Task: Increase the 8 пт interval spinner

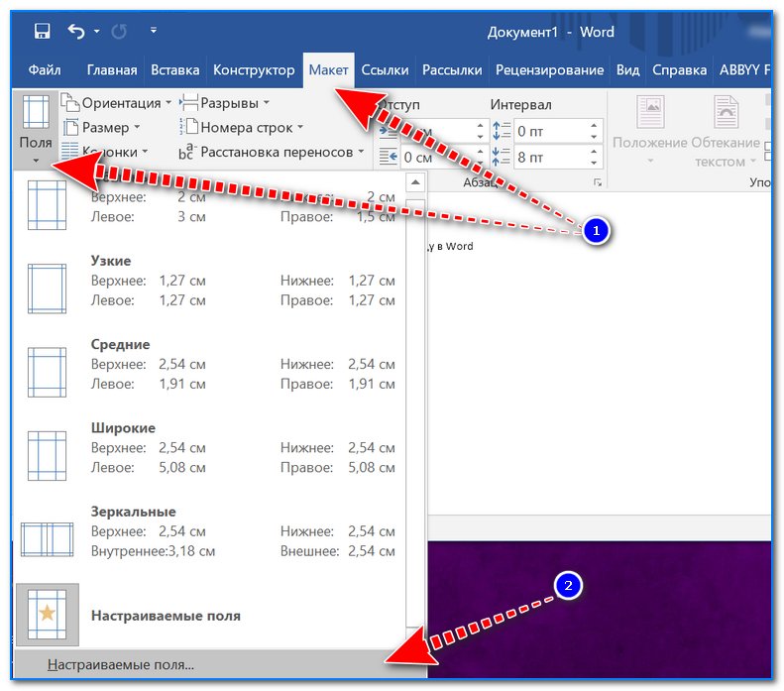Action: tap(595, 151)
